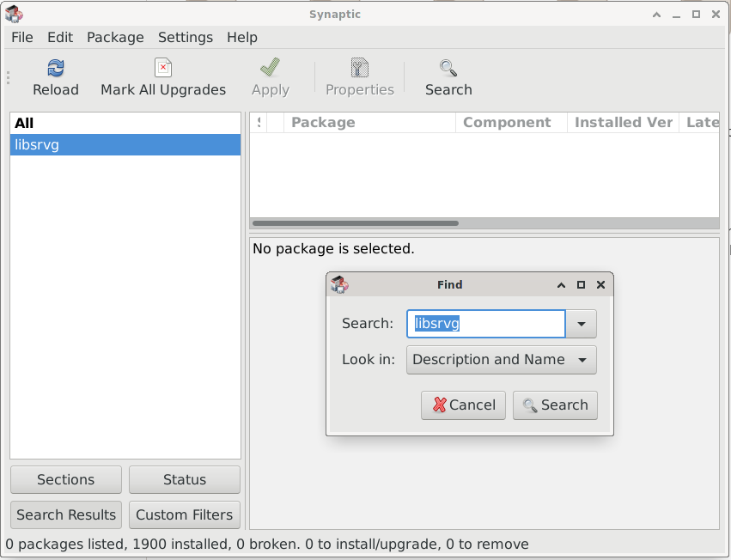Select All in the left filter list
Viewport: 731px width, 560px height.
pyautogui.click(x=125, y=123)
